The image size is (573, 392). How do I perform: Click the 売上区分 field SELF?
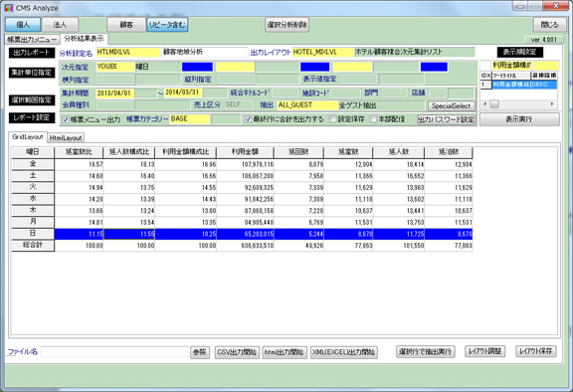[x=239, y=104]
